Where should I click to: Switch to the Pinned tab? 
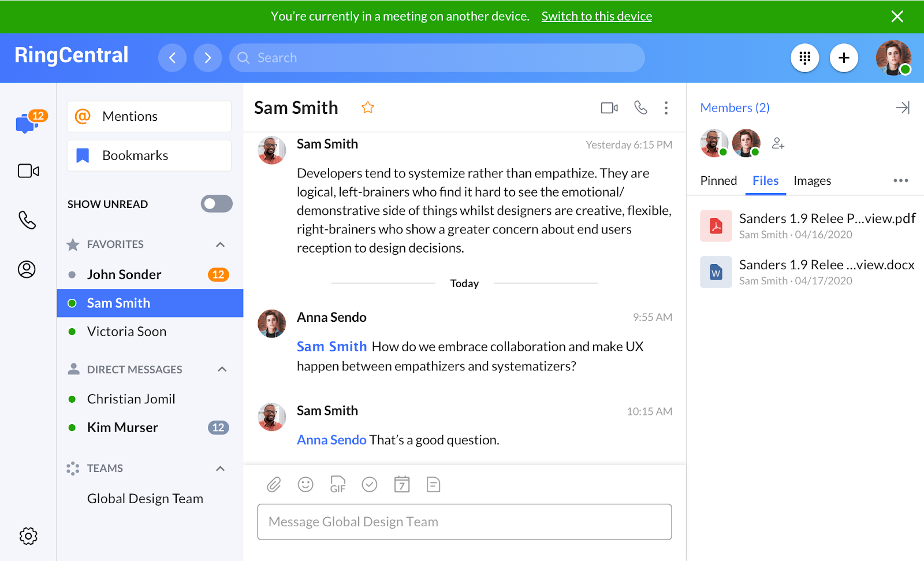[x=718, y=181]
